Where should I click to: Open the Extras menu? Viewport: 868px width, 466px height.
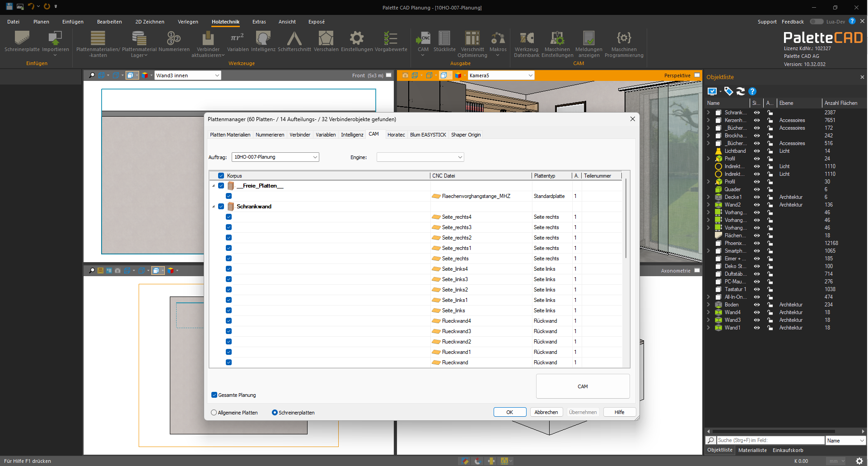click(259, 22)
